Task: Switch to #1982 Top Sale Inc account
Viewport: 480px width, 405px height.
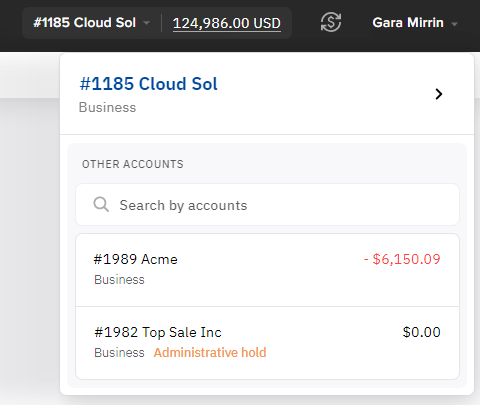Action: tap(267, 343)
